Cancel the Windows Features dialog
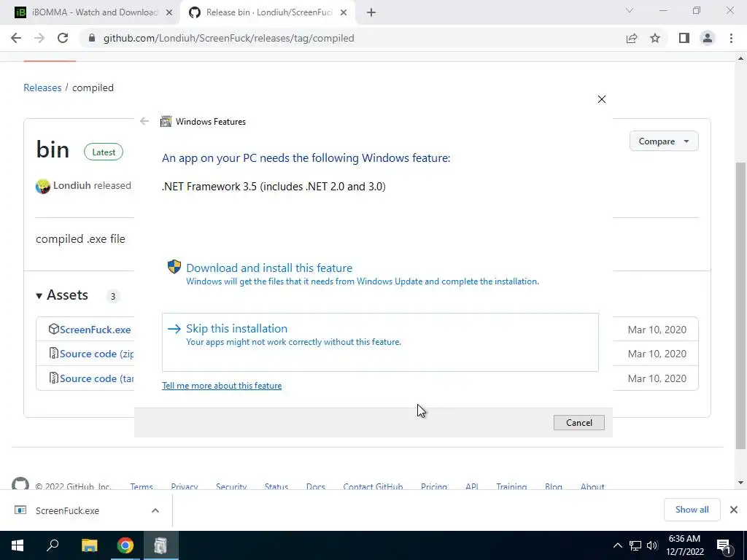This screenshot has width=747, height=560. 578,422
